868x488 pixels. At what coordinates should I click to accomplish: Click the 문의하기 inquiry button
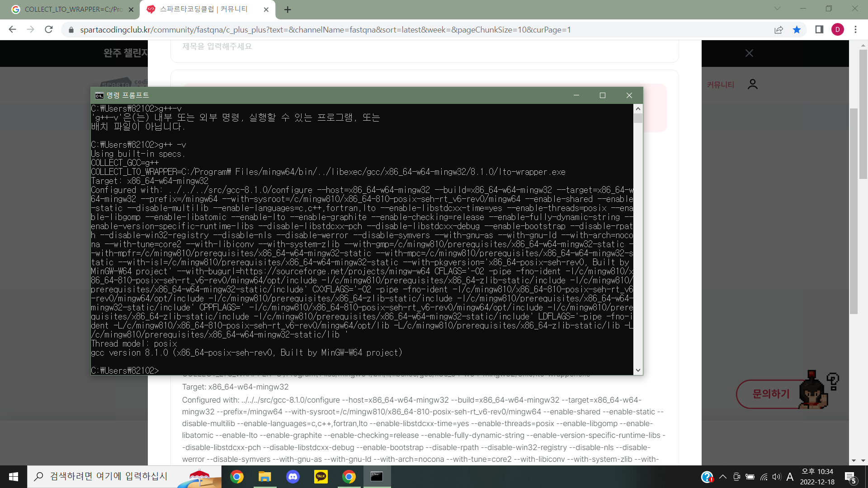(x=771, y=394)
